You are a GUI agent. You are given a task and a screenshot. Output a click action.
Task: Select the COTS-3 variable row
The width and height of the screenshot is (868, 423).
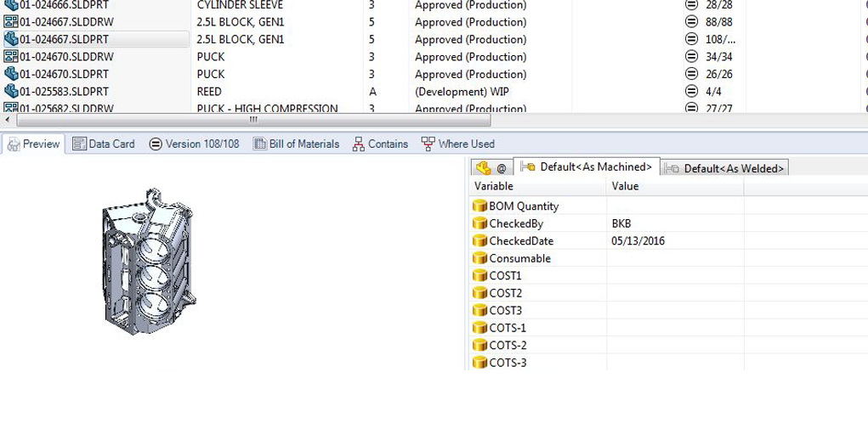pos(669,363)
